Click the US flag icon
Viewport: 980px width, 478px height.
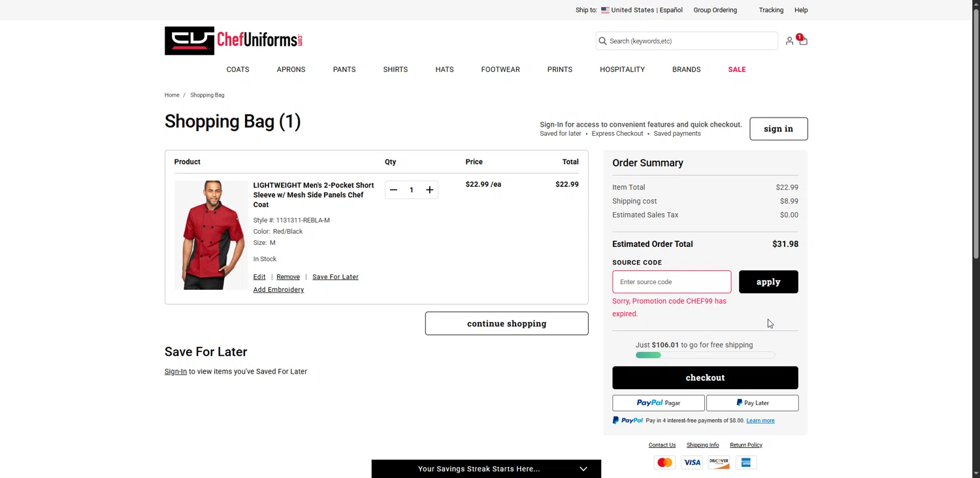click(605, 10)
